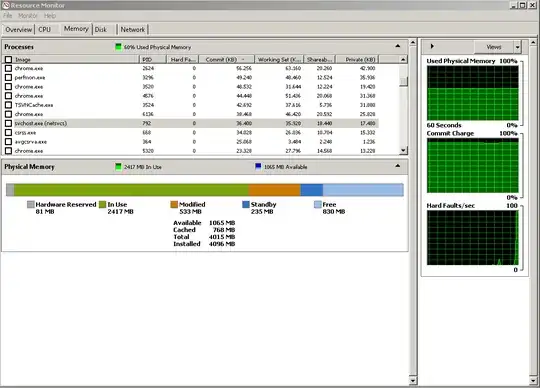This screenshot has width=540, height=388.
Task: Select the TSVNCache.exe process name
Action: click(34, 105)
